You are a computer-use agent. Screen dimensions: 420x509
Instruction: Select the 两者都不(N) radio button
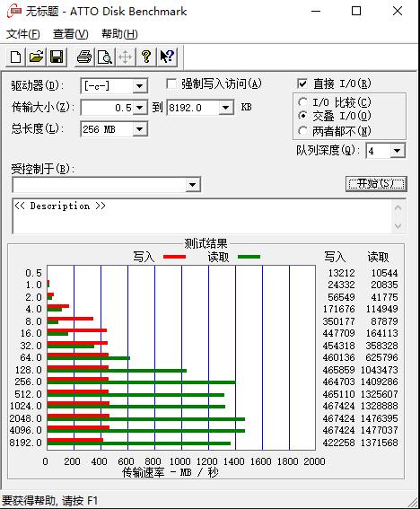tap(302, 131)
